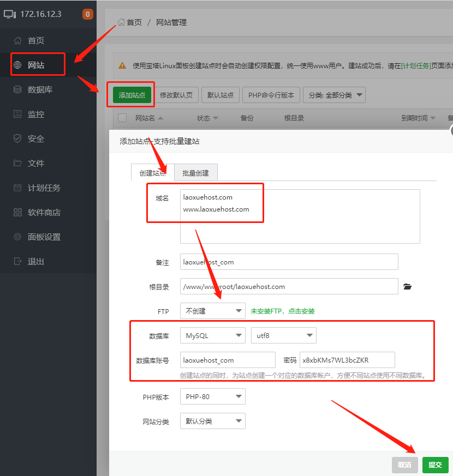Open the 安全 security section in sidebar
This screenshot has width=453, height=476.
pos(34,138)
